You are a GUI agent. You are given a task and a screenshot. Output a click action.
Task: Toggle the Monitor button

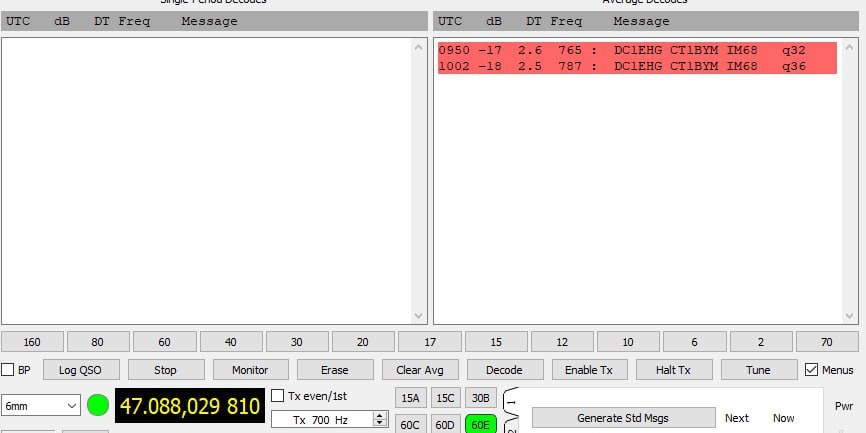pyautogui.click(x=250, y=370)
